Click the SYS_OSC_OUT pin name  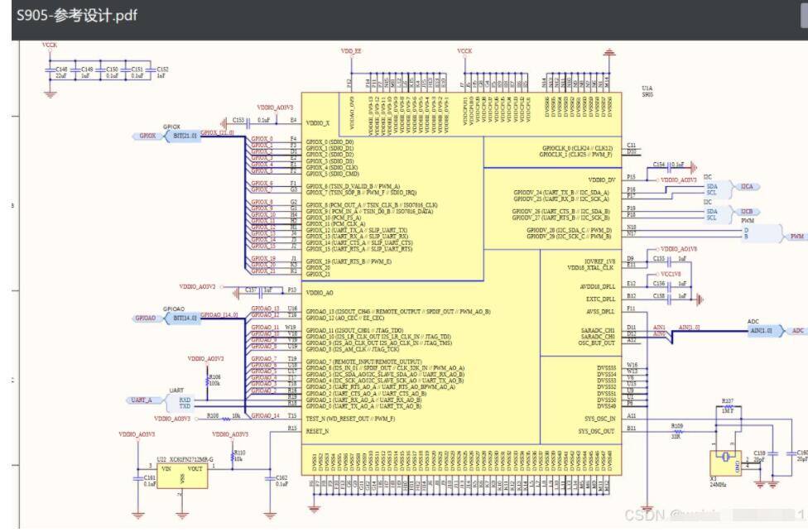597,432
